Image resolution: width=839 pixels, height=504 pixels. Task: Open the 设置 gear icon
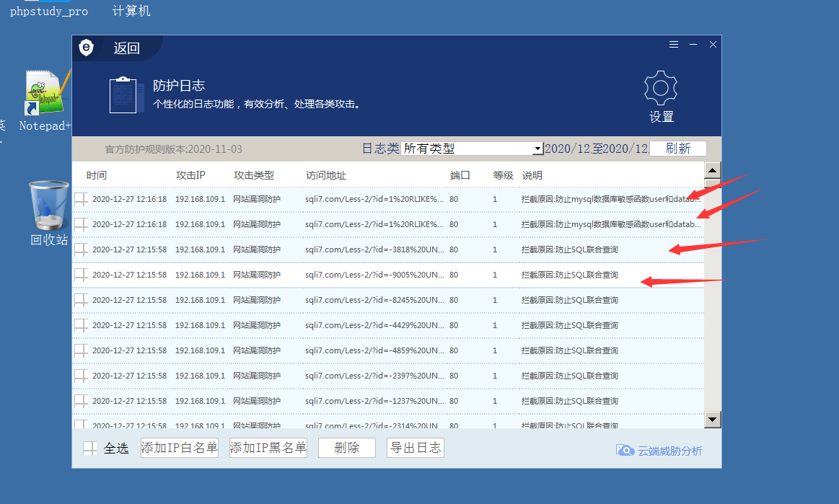pos(660,89)
